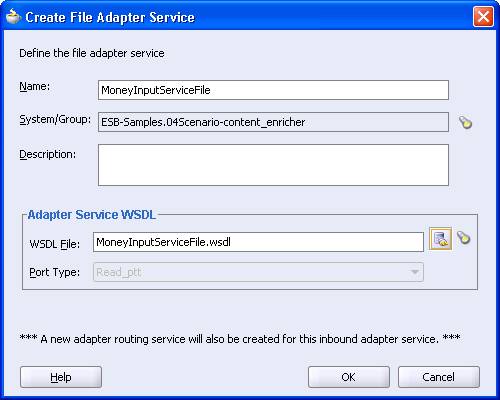Screen dimensions: 500x400
Task: Open Help for this dialog
Action: 61,377
